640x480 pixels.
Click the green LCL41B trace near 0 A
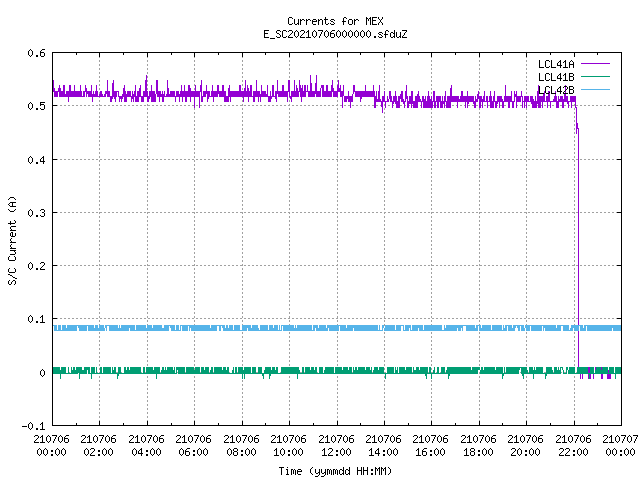337,371
